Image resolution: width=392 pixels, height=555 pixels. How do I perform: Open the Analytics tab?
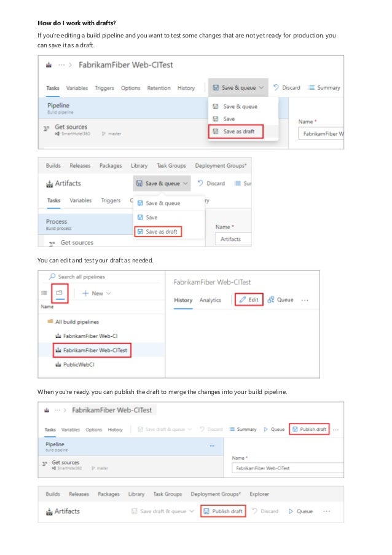[210, 300]
